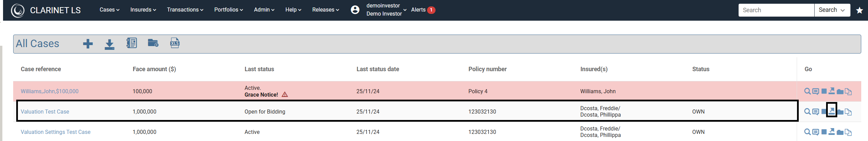Click highlighted export icon on Valuation Test Case row

click(832, 110)
